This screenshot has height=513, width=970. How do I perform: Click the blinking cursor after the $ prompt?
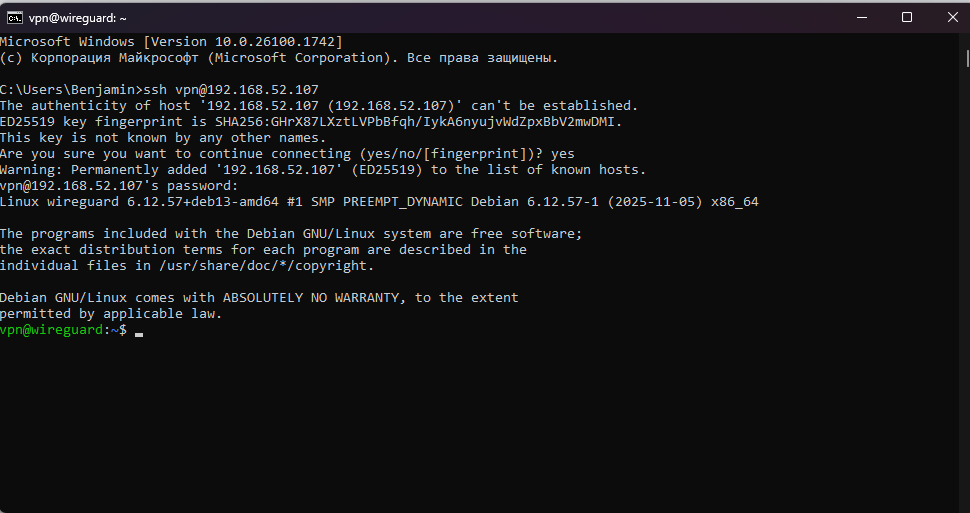pos(139,331)
